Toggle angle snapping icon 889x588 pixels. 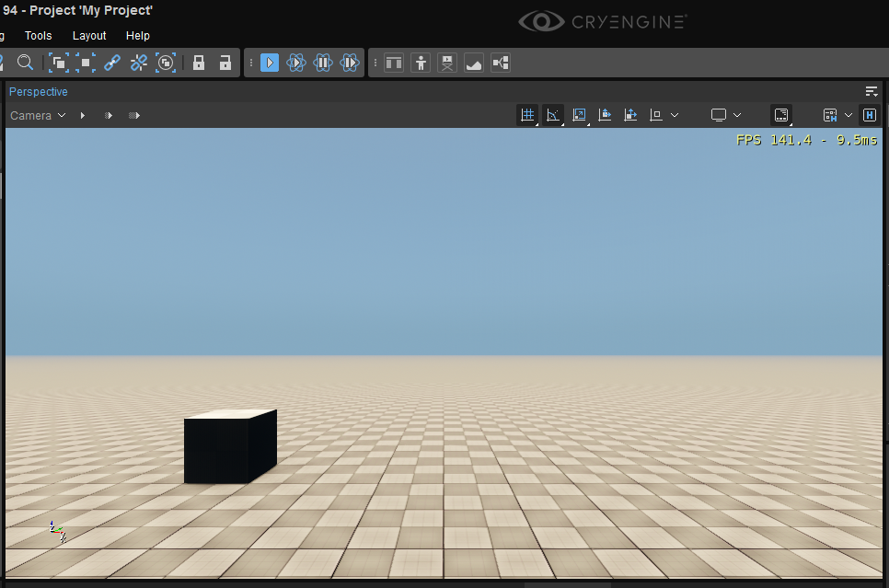click(553, 115)
